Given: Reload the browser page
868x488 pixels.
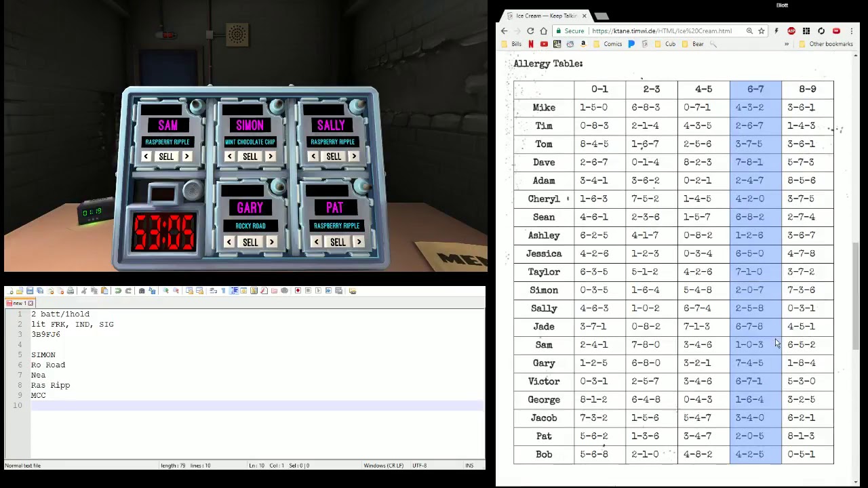Looking at the screenshot, I should (530, 30).
